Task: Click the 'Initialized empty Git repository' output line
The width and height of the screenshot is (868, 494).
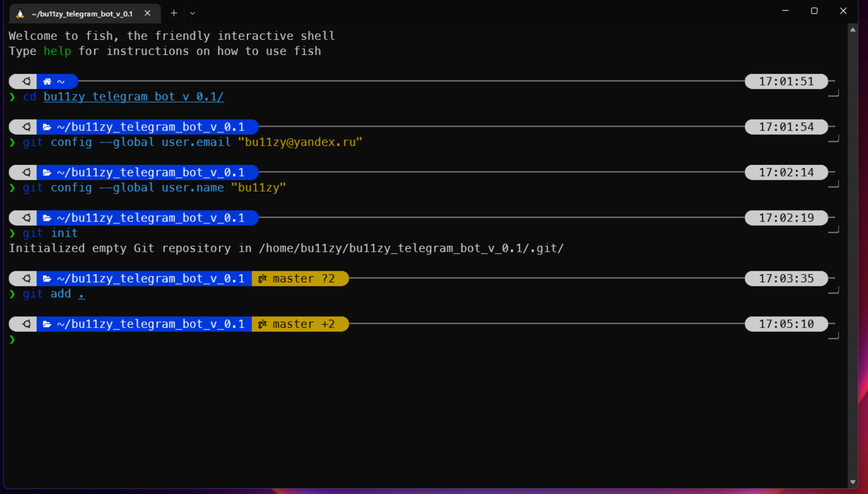Action: click(286, 249)
